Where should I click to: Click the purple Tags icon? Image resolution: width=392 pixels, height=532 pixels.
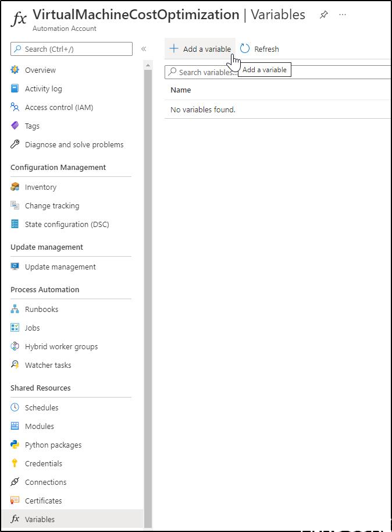(15, 126)
